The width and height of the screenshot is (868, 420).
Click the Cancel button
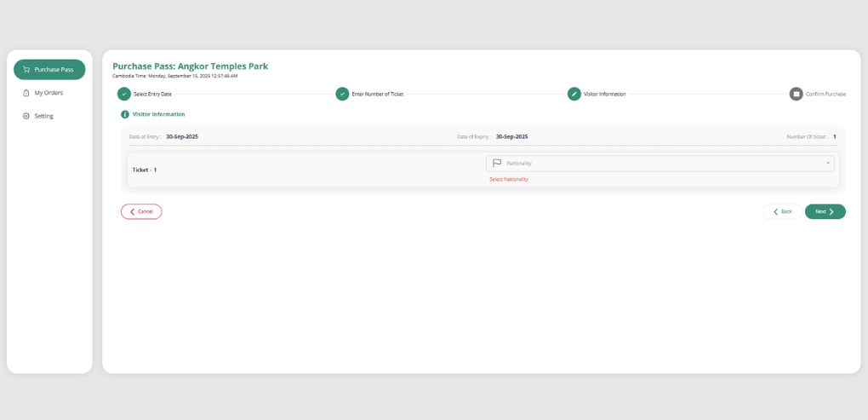pos(141,211)
